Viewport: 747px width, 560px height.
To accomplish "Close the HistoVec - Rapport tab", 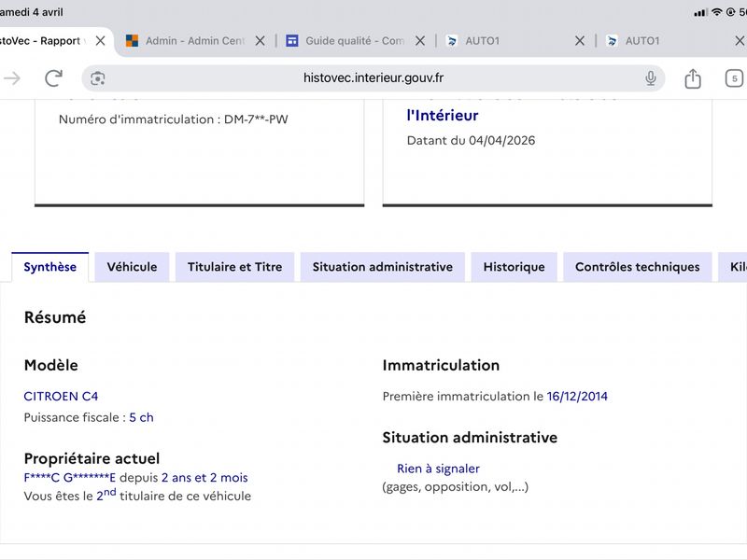I will [101, 41].
